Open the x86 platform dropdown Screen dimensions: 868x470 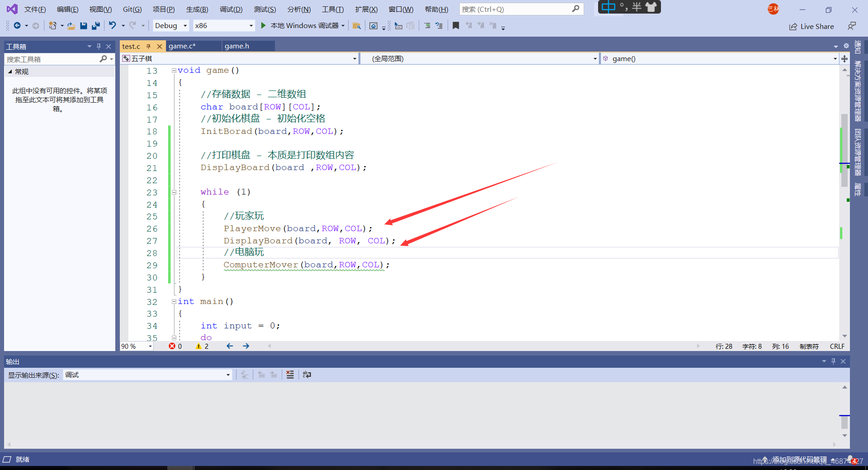pos(224,26)
